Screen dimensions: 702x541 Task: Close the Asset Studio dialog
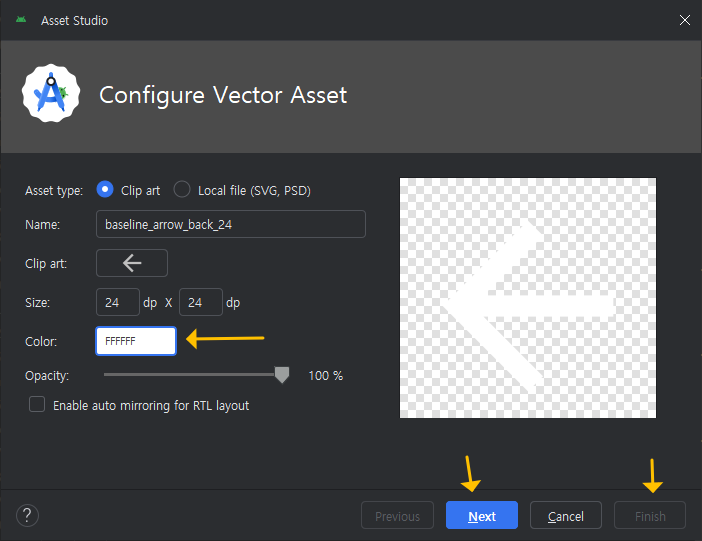(x=685, y=20)
